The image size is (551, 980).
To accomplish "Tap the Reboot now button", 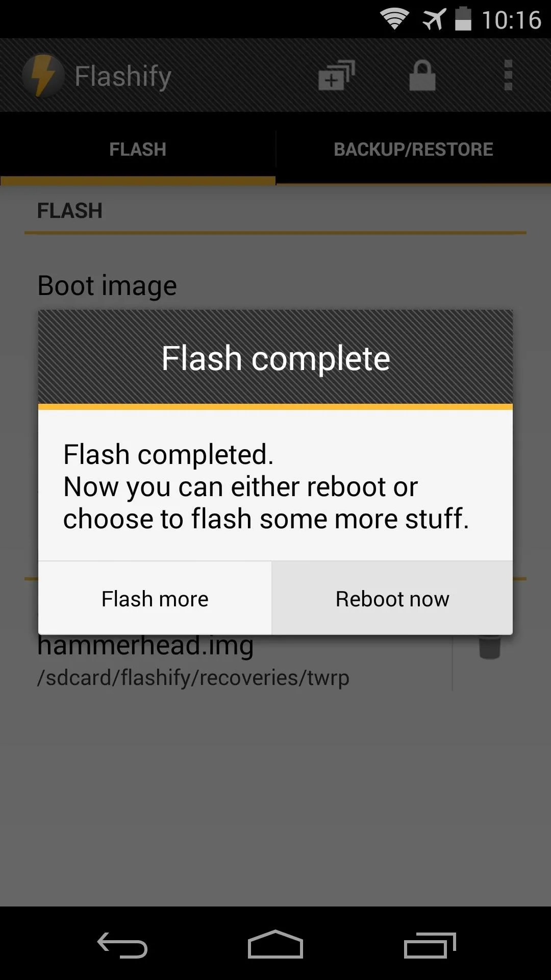I will click(x=392, y=599).
